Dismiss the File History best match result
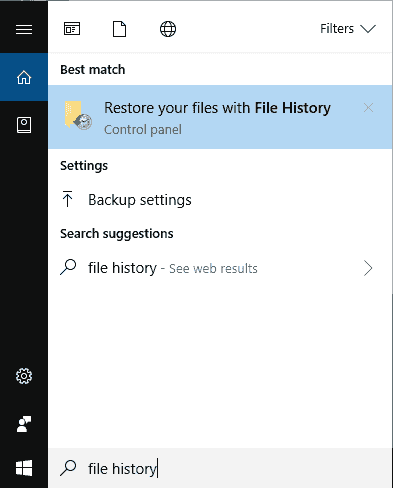 click(x=368, y=108)
